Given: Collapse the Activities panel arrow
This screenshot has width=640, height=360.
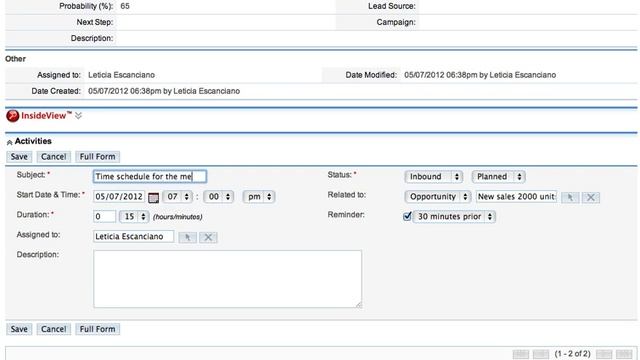Looking at the screenshot, I should (9, 142).
